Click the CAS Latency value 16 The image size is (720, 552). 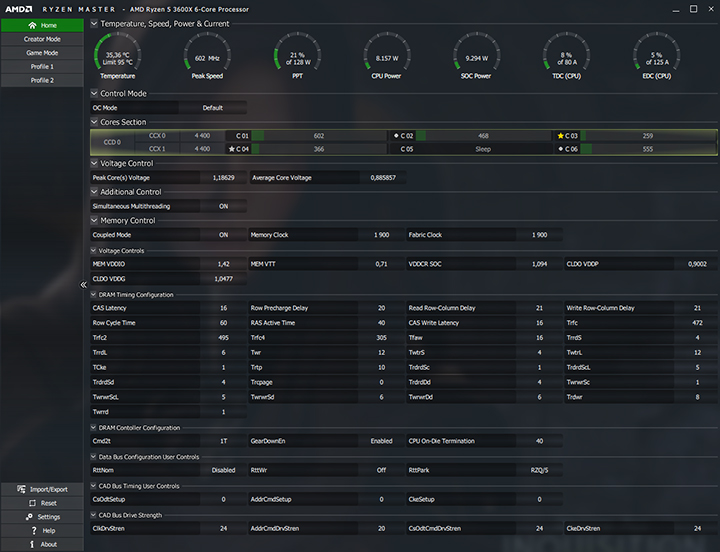click(x=224, y=308)
